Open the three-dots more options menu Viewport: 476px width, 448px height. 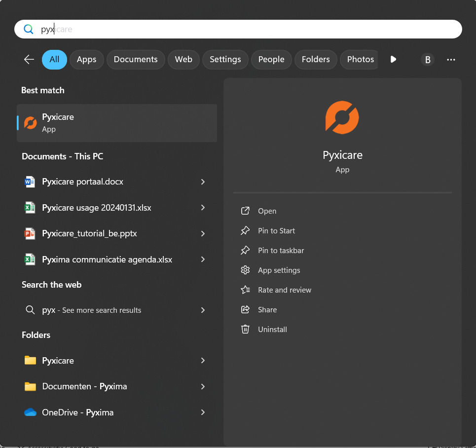click(x=451, y=60)
